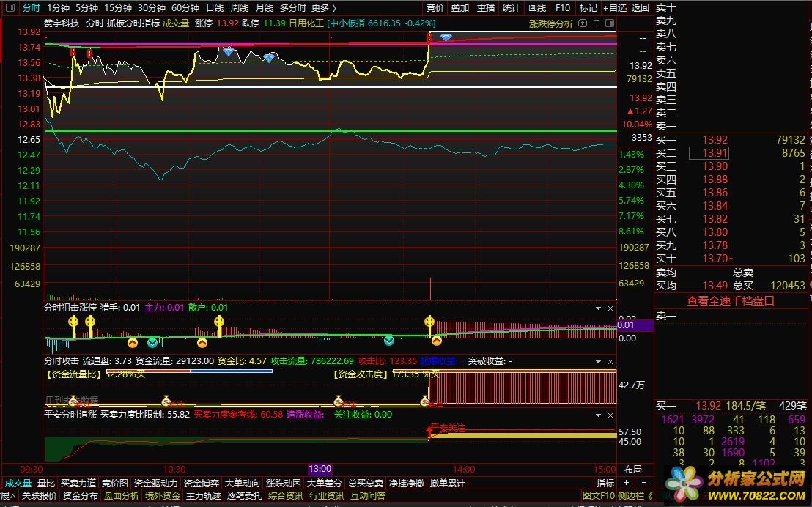
Task: Click the teal down-chevron circle signal icon
Action: (152, 342)
